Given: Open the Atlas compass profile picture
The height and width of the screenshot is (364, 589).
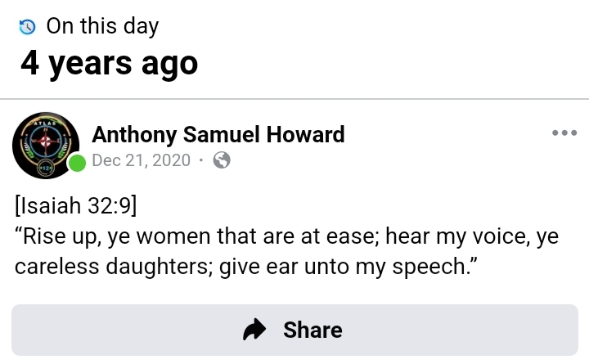Looking at the screenshot, I should (46, 145).
